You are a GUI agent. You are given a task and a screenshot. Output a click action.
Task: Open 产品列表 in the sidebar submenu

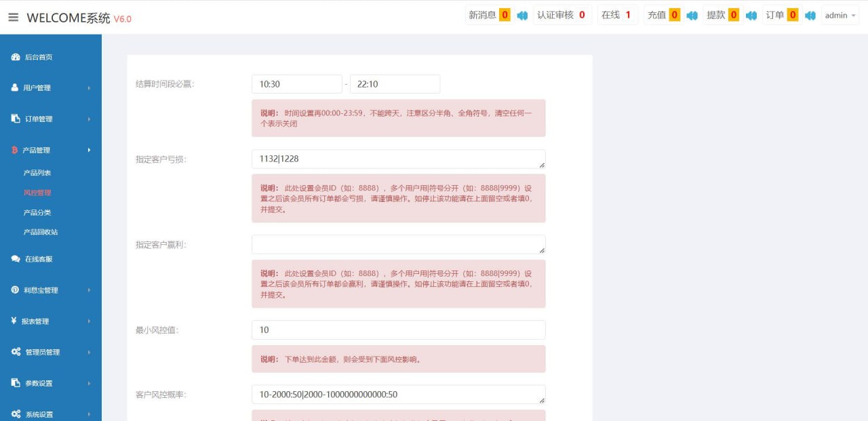click(37, 173)
